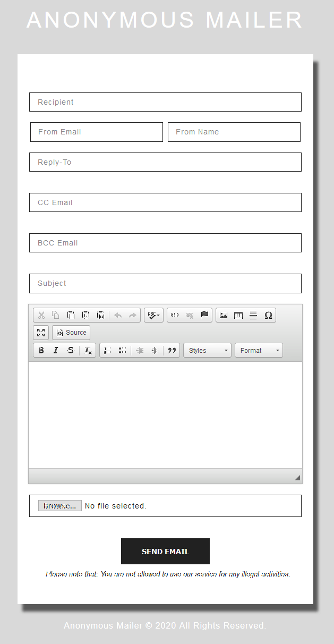Click the Paste clipboard icon

[71, 315]
